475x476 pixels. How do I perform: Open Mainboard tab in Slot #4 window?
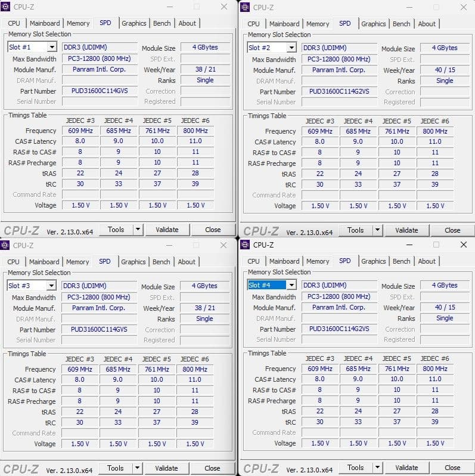click(284, 261)
